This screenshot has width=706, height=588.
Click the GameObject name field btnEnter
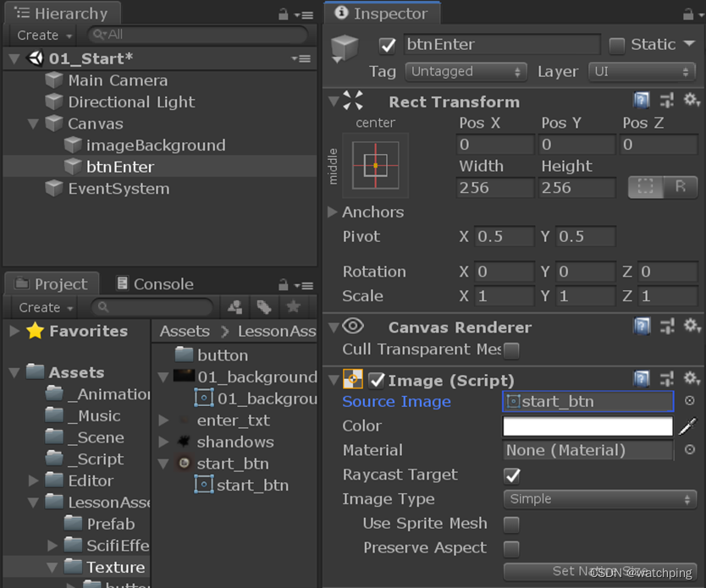pos(502,45)
